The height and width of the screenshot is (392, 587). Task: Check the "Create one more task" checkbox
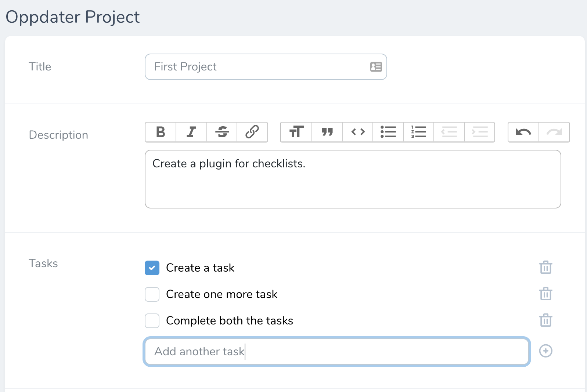(152, 294)
